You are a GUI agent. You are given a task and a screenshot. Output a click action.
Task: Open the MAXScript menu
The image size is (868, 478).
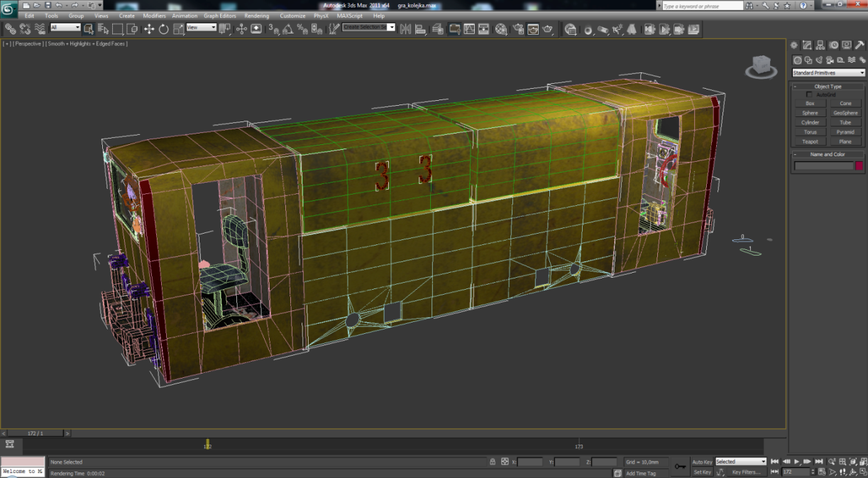(x=351, y=16)
